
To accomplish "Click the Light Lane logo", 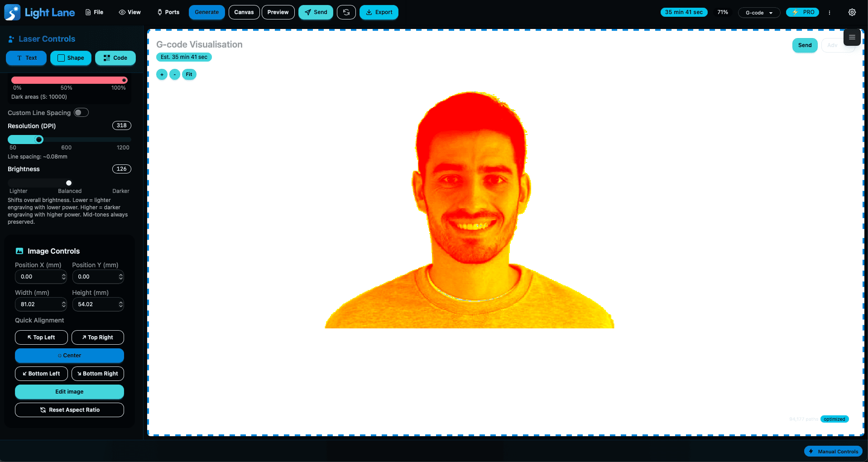I will click(x=40, y=12).
